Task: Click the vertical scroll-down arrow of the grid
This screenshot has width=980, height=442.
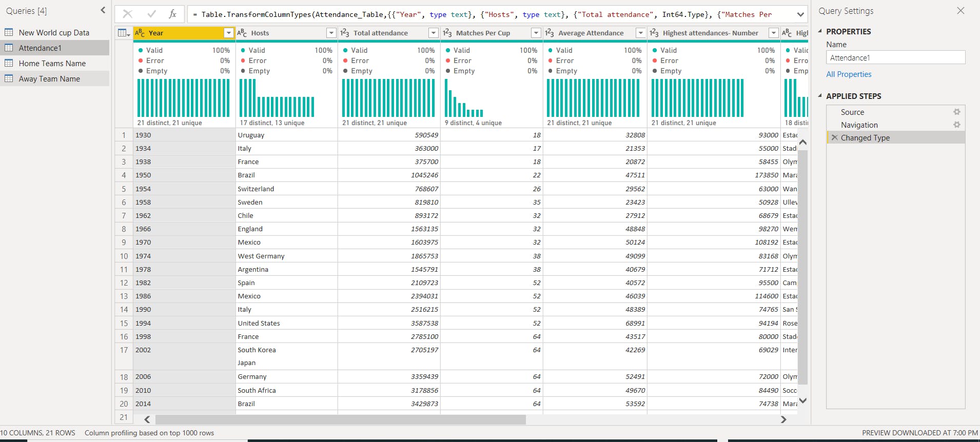Action: click(803, 400)
